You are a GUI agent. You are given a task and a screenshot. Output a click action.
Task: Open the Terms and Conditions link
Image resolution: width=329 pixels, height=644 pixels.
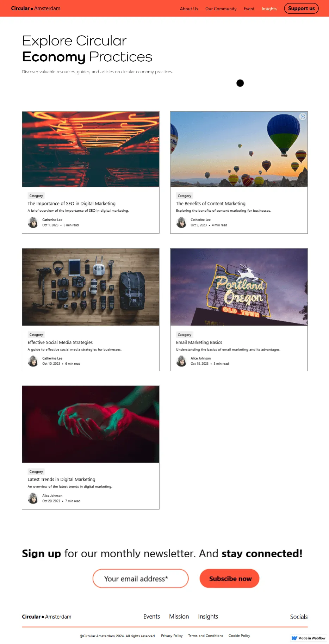(x=206, y=636)
